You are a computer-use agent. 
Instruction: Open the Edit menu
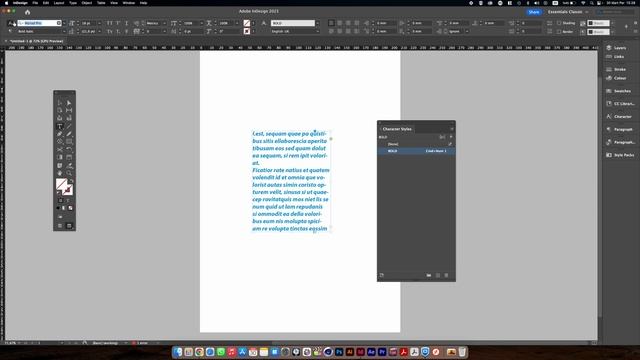click(46, 3)
